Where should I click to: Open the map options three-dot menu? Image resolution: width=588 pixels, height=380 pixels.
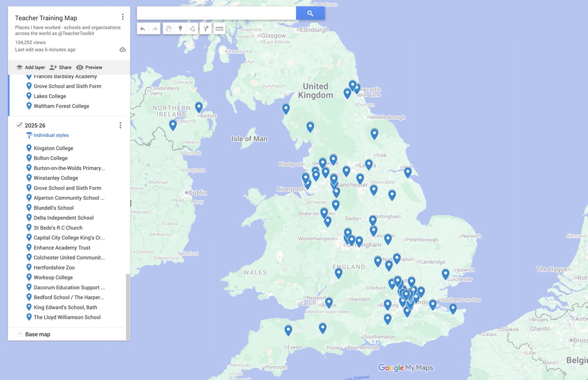[122, 17]
